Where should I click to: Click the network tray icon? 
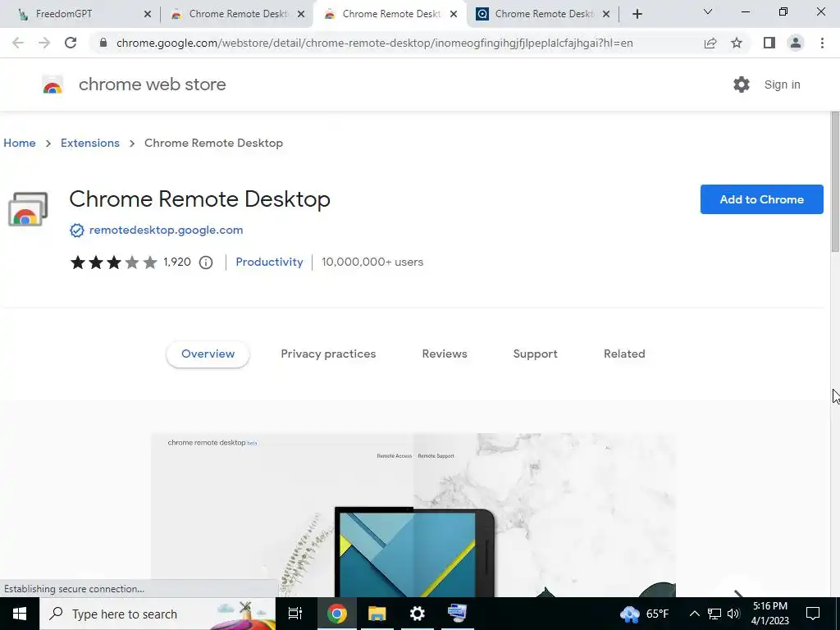714,614
